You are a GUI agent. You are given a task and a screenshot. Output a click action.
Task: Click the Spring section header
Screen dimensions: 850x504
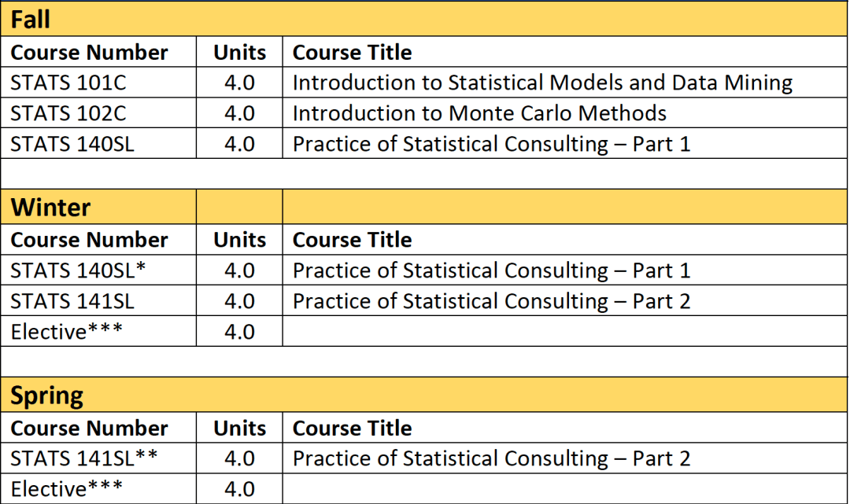click(x=47, y=395)
